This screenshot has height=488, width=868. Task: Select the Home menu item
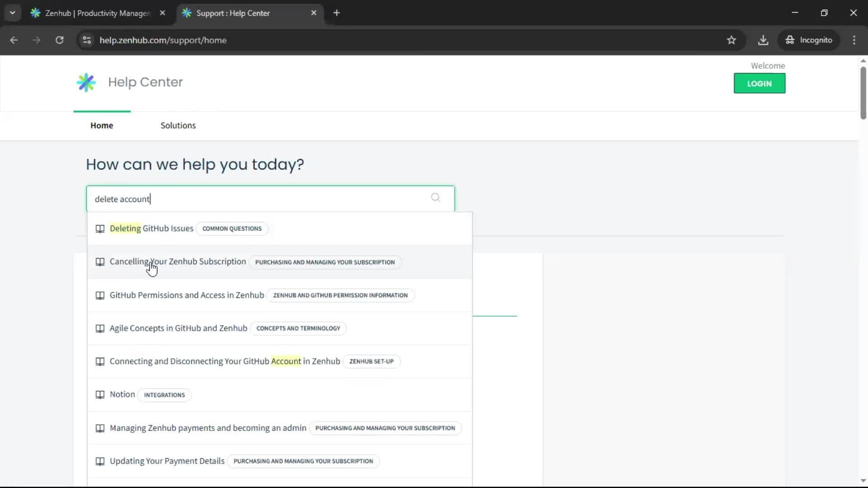(x=102, y=126)
